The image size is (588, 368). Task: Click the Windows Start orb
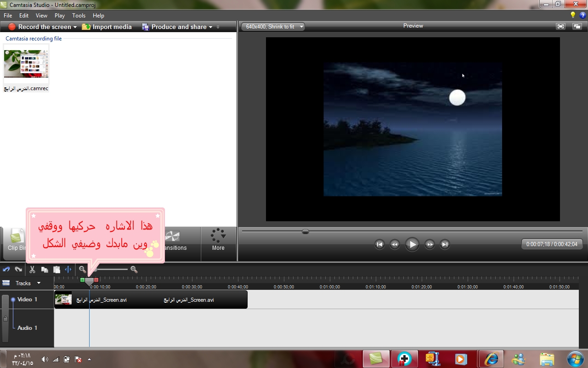pos(575,359)
